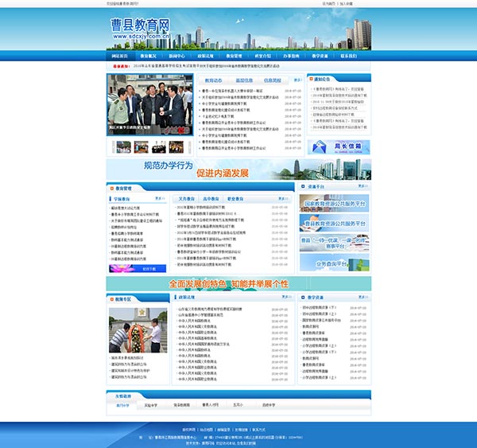Open 新闻中心 in the navigation bar
Image resolution: width=477 pixels, height=448 pixels.
[x=176, y=56]
